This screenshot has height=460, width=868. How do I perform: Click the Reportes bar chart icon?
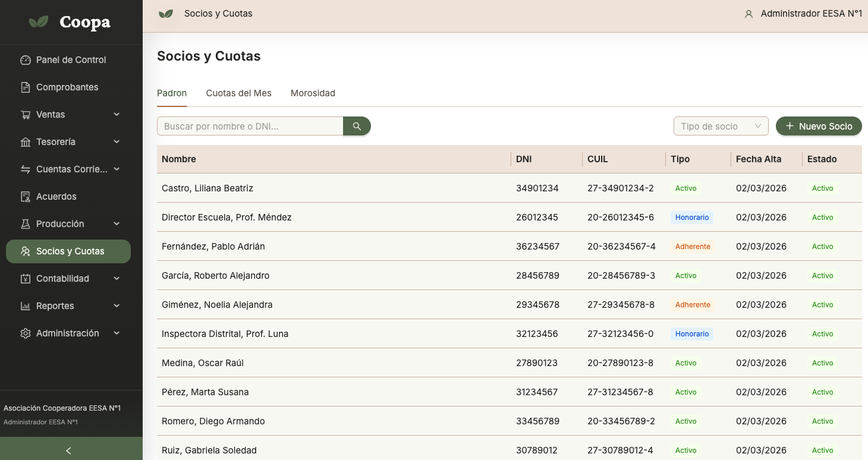click(26, 306)
